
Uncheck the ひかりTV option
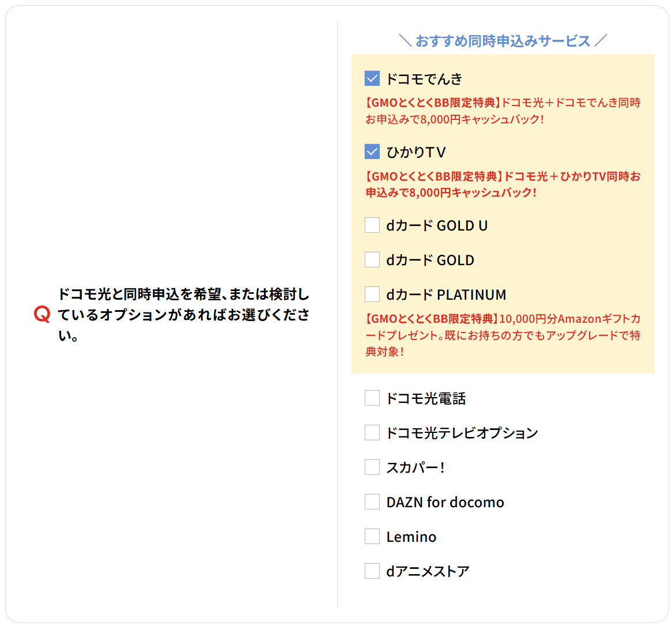372,152
